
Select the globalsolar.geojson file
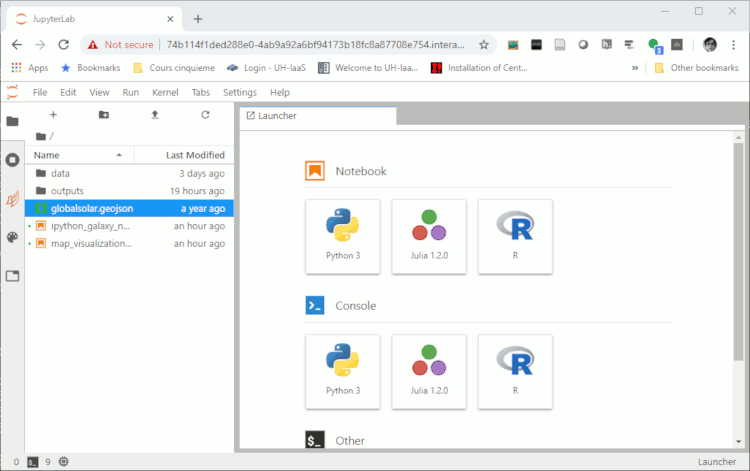[129, 208]
